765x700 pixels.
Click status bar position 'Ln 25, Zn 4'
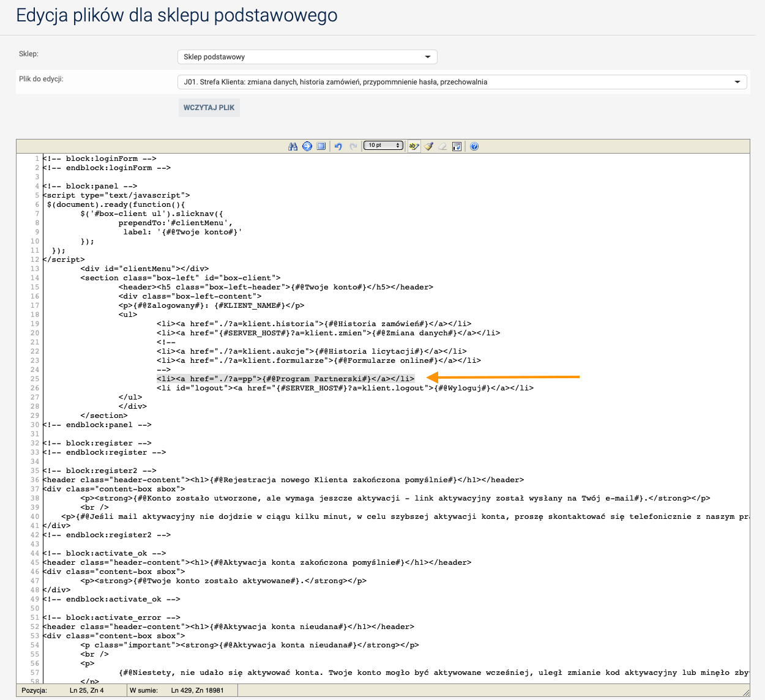coord(87,690)
